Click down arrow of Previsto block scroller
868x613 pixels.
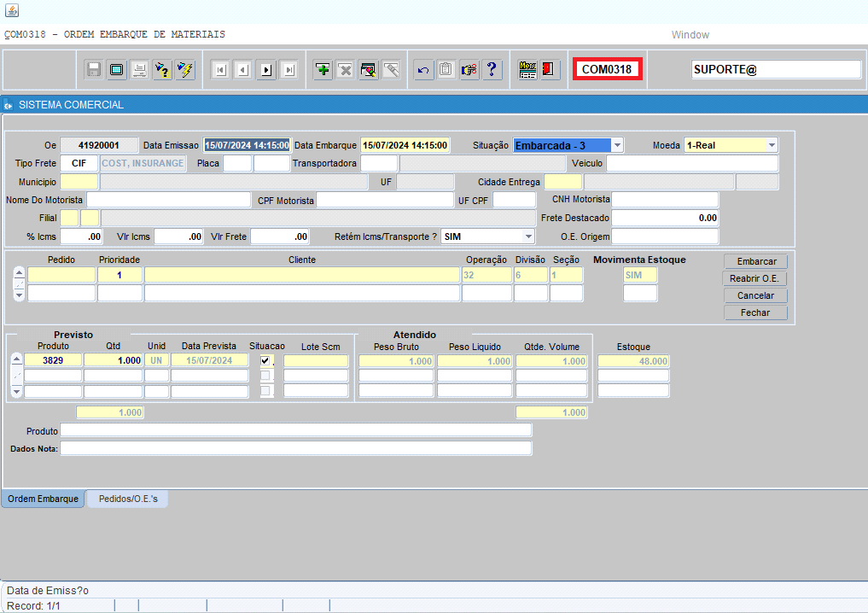[16, 392]
